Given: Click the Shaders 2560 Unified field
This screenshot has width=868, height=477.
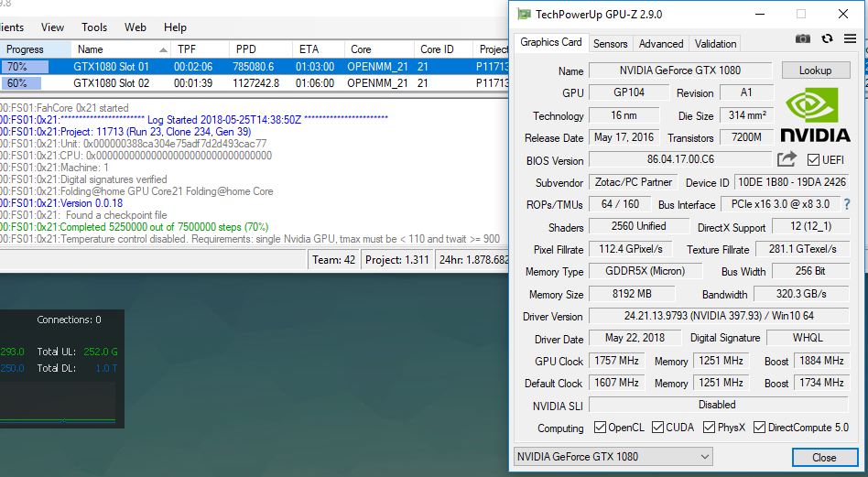Looking at the screenshot, I should tap(638, 226).
